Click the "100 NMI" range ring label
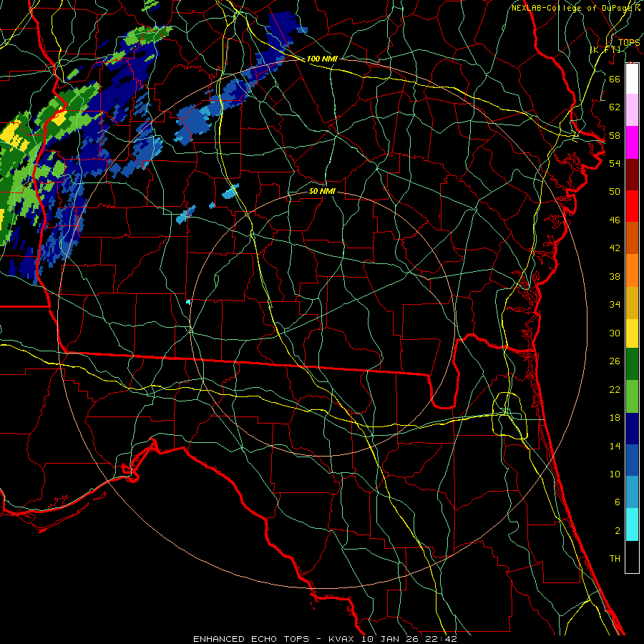This screenshot has height=644, width=644. coord(322,59)
